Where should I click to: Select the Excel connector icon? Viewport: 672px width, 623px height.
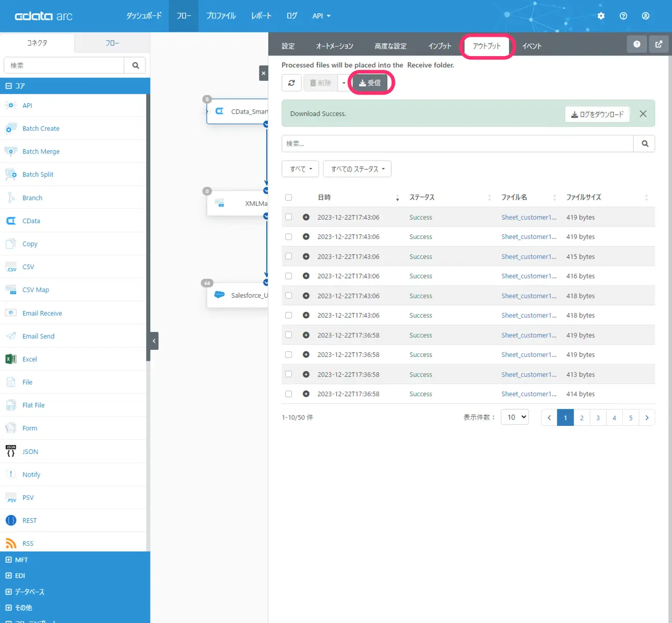point(11,359)
